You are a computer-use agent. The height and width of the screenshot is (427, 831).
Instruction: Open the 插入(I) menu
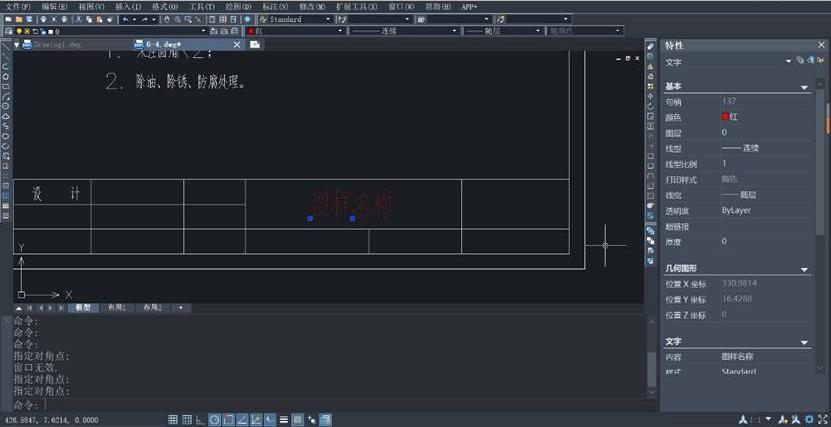coord(128,7)
